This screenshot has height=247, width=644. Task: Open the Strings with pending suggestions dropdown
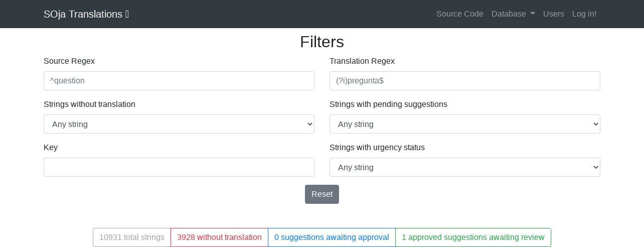tap(464, 124)
